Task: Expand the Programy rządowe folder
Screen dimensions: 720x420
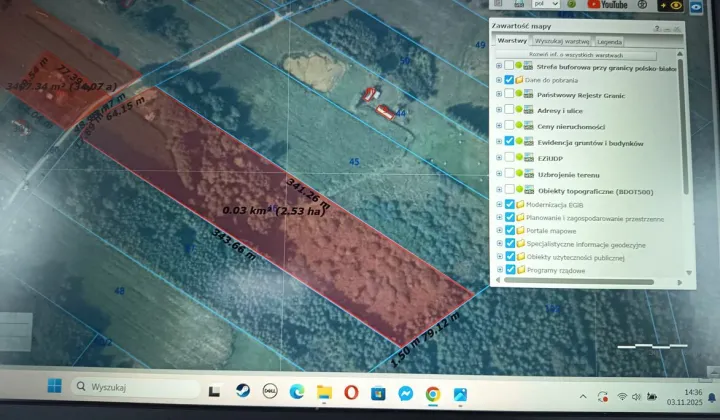Action: [501, 269]
